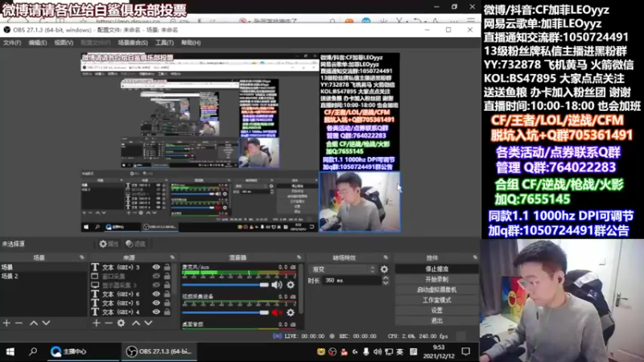
Task: Select 场景 2 in scenes list
Action: 43,276
